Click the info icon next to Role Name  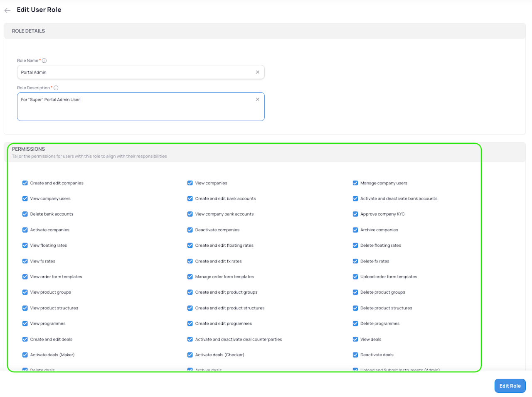click(x=44, y=61)
